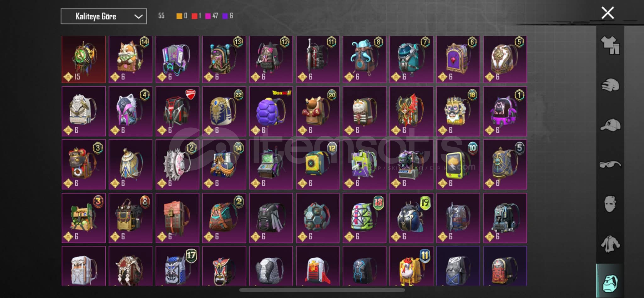Expand sort options via chevron arrow
Screen dimensions: 644x298
point(138,16)
